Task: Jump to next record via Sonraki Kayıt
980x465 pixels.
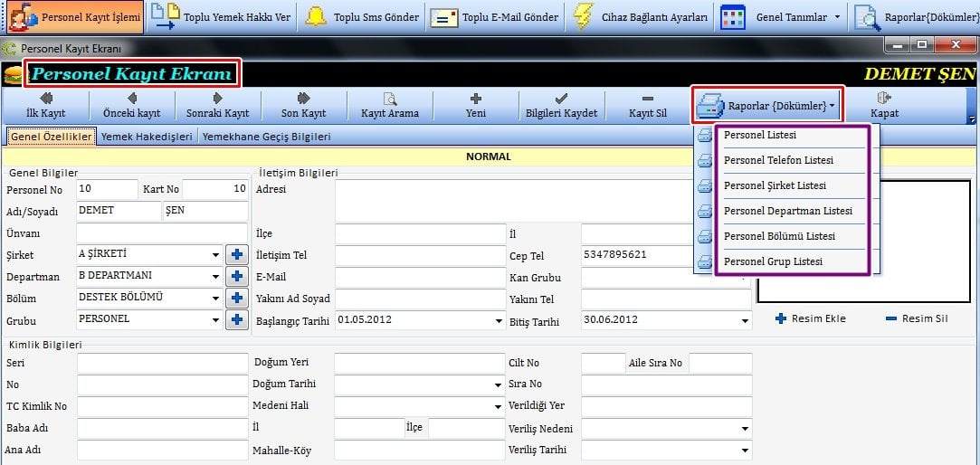Action: point(217,105)
